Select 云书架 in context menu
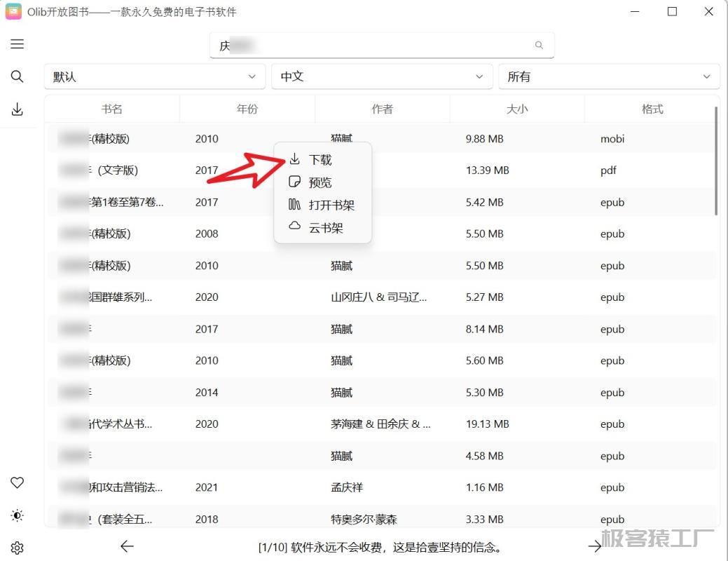 tap(326, 228)
